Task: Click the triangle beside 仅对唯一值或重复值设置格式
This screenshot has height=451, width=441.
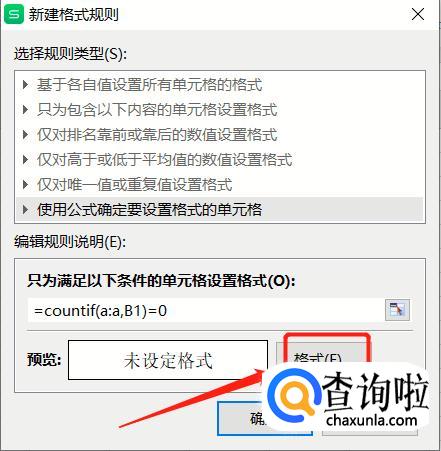Action: (25, 184)
